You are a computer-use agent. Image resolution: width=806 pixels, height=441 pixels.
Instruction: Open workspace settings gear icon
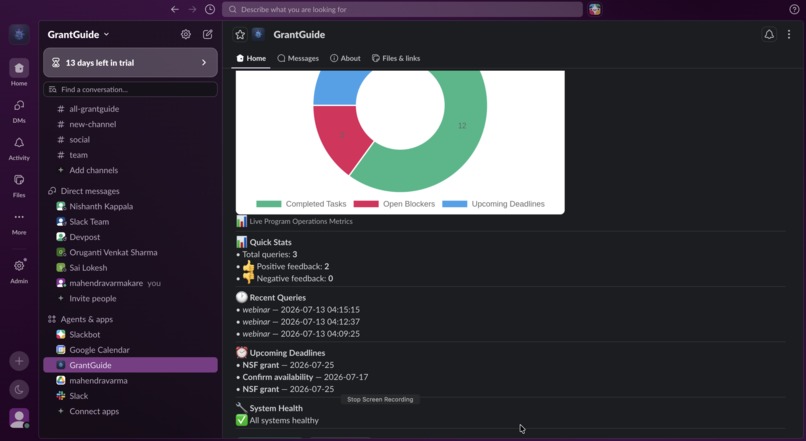click(x=186, y=34)
